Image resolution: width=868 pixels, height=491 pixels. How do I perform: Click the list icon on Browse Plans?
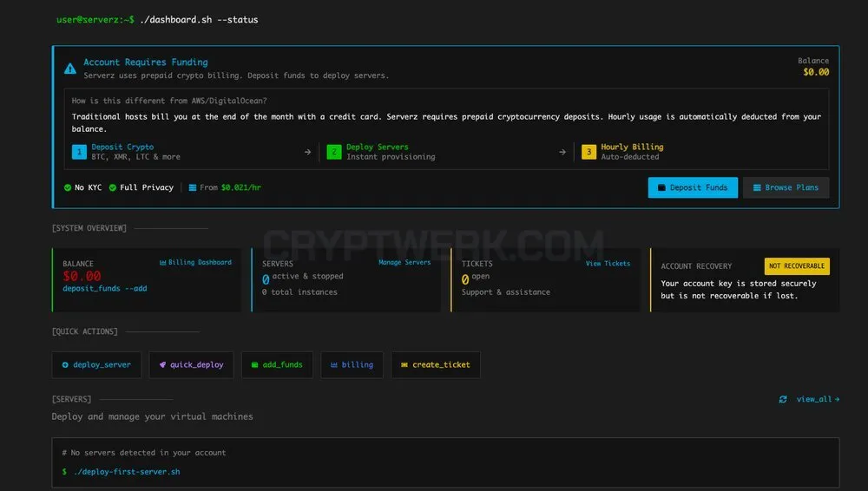click(757, 187)
